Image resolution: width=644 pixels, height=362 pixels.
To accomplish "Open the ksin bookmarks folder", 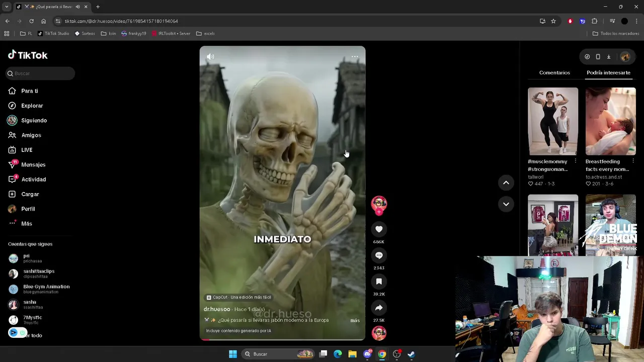I will [x=108, y=34].
